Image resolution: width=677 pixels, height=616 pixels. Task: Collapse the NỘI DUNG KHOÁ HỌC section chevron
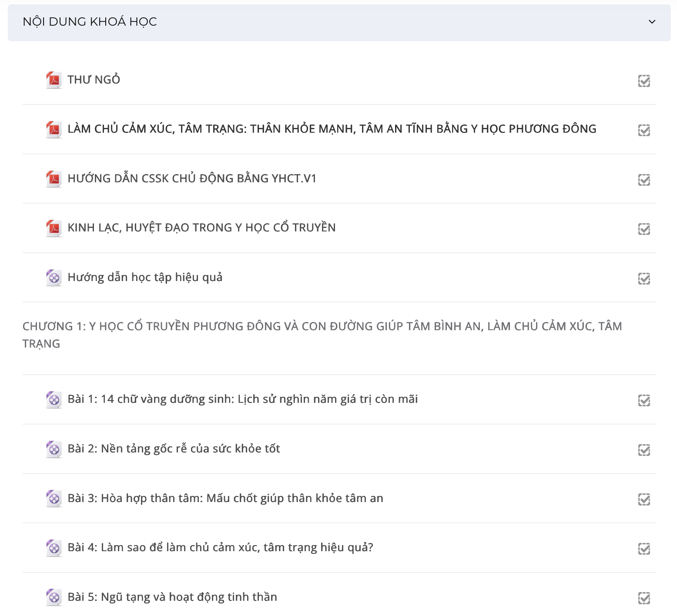click(x=652, y=22)
